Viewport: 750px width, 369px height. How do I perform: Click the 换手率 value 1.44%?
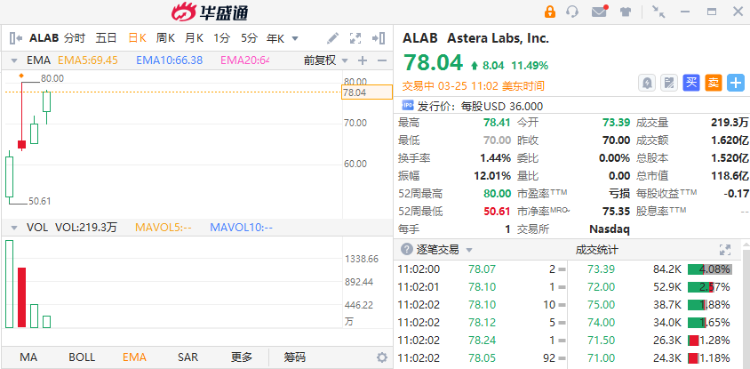496,158
